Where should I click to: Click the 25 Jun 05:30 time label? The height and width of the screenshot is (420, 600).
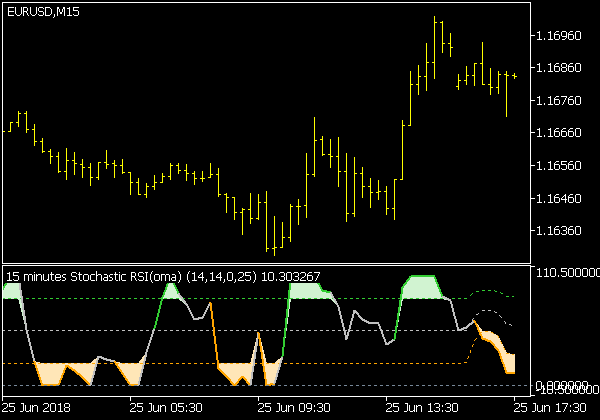(x=166, y=408)
